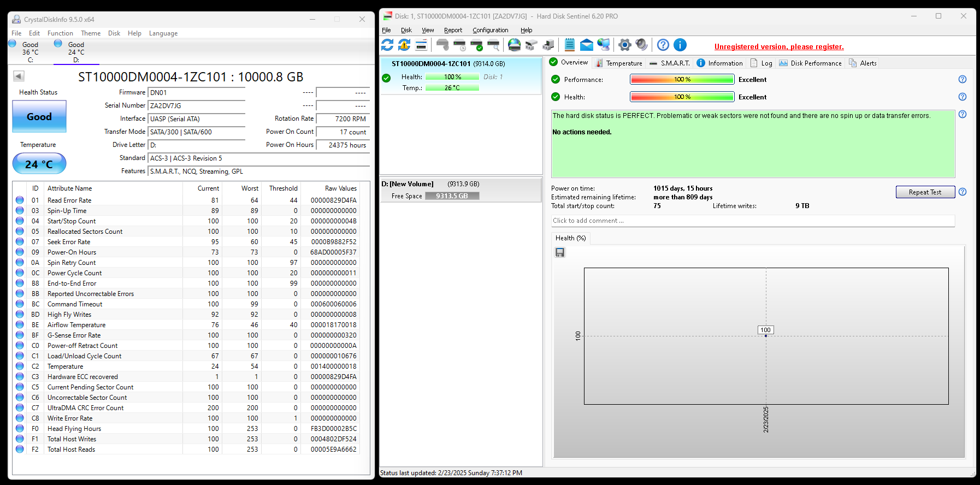This screenshot has height=485, width=980.
Task: Select the Overview tab
Action: tap(569, 62)
